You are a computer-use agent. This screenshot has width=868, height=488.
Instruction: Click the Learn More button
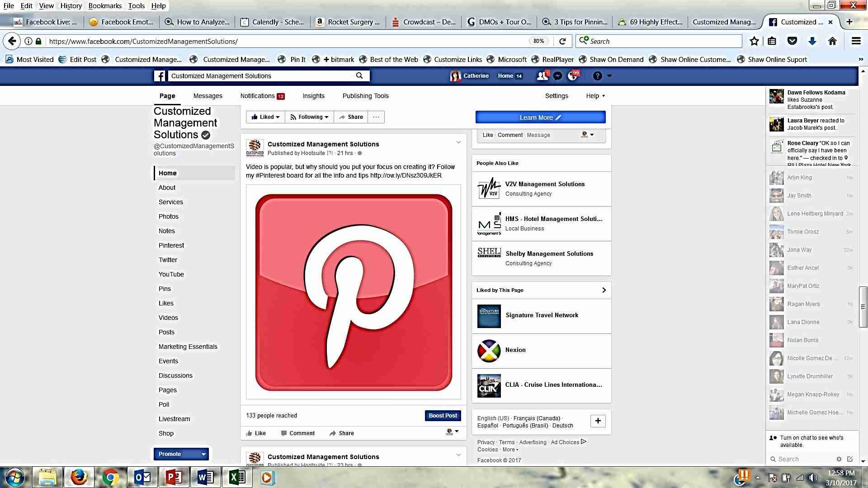540,117
